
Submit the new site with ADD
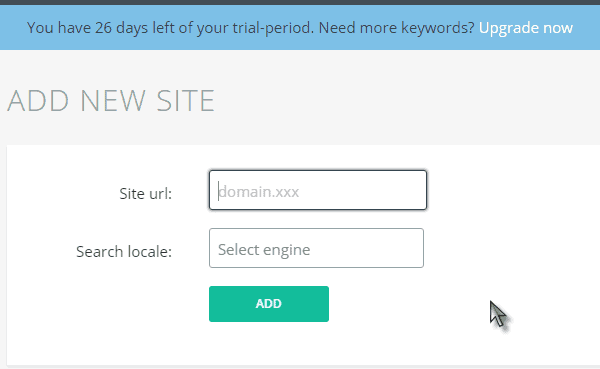pyautogui.click(x=269, y=304)
